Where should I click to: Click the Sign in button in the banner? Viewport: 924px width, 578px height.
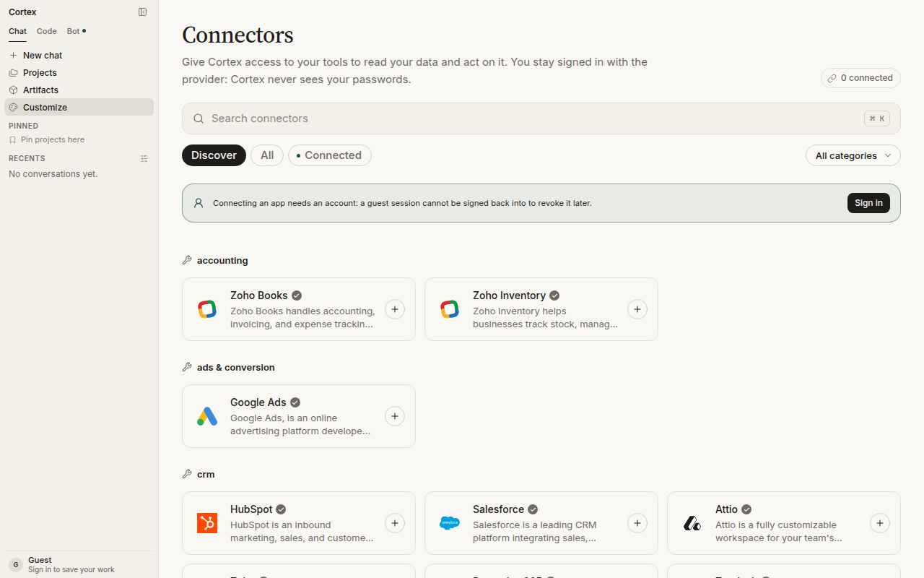pos(868,203)
